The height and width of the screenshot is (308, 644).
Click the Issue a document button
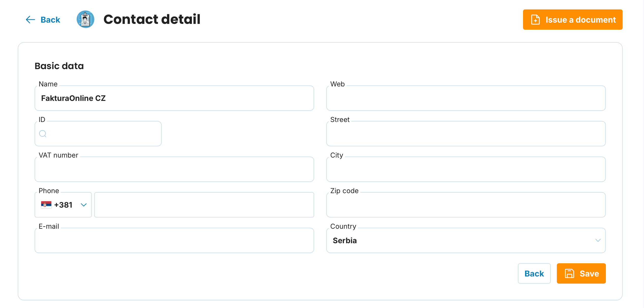point(573,20)
